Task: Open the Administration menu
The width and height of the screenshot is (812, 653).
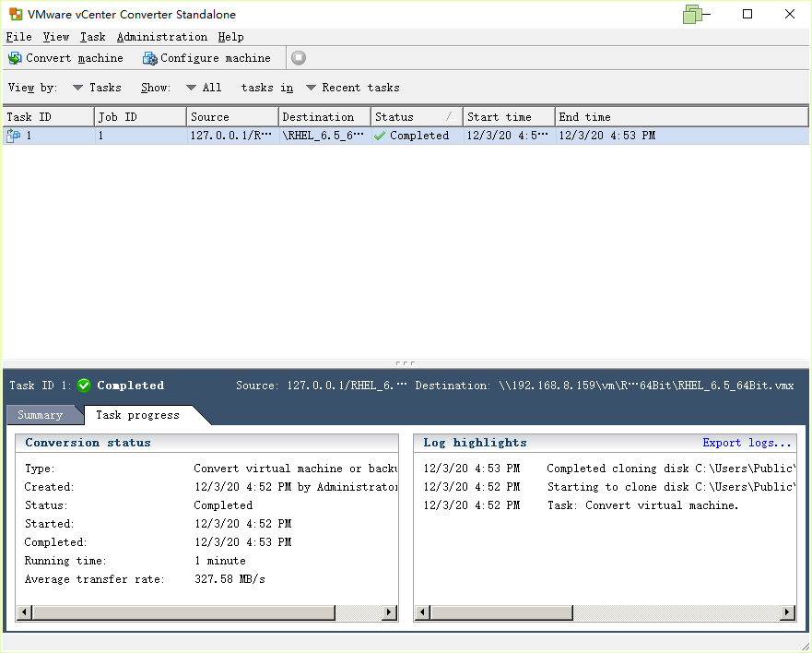Action: pos(162,37)
